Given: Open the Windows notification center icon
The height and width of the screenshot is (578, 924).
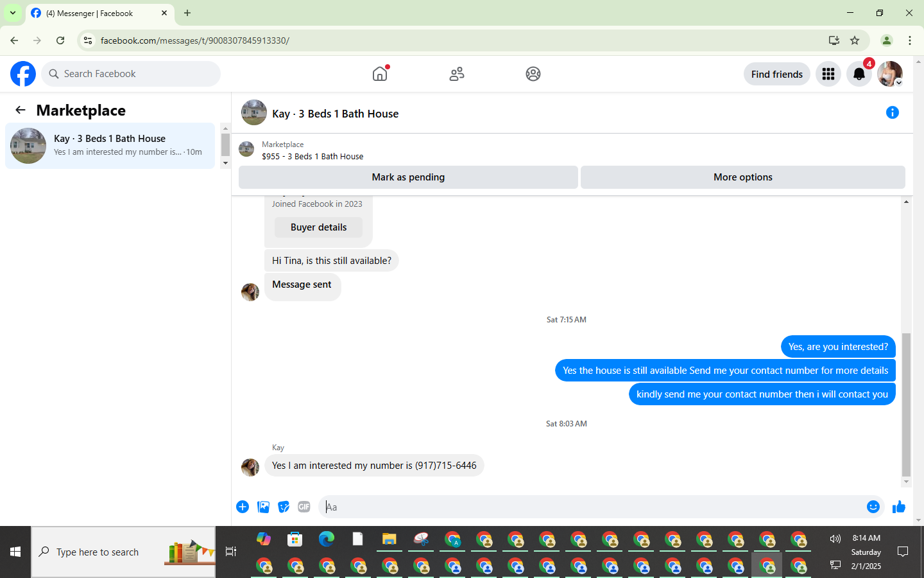Looking at the screenshot, I should [903, 552].
